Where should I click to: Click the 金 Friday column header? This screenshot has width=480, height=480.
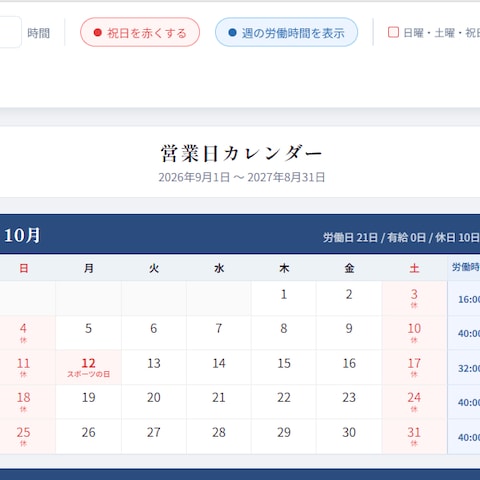click(349, 268)
